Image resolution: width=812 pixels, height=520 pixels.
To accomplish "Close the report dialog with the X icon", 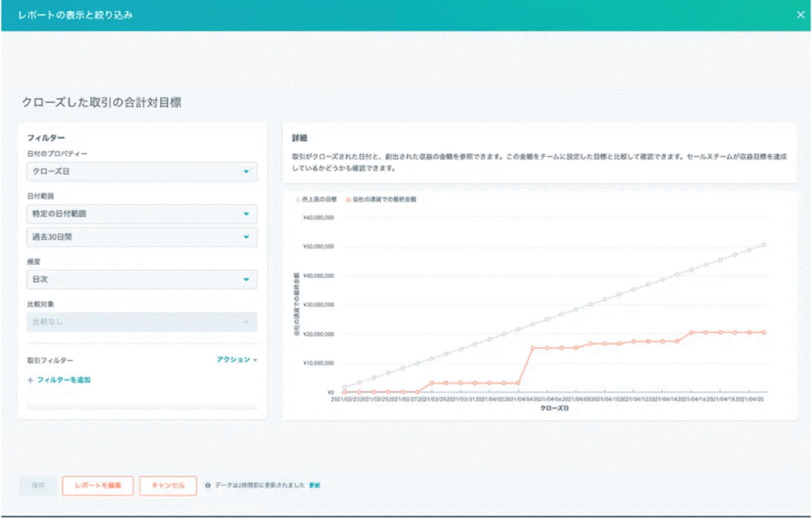I will point(800,14).
